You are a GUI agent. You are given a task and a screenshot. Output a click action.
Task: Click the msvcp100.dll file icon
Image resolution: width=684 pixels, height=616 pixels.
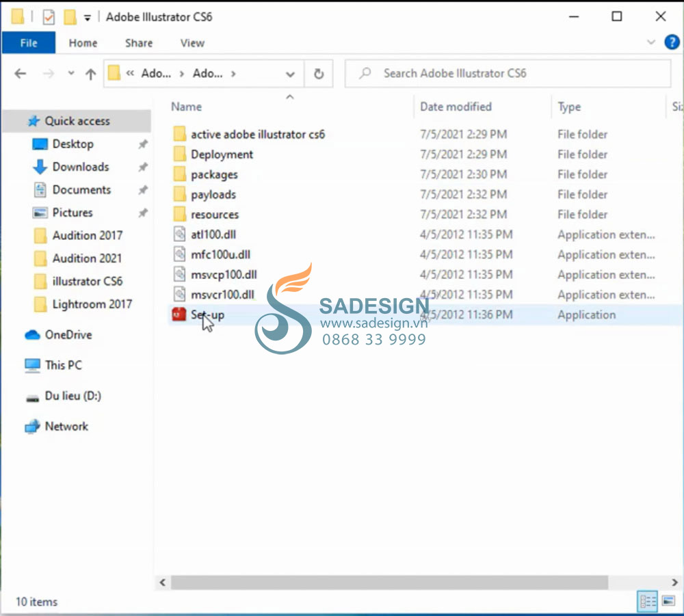click(179, 274)
